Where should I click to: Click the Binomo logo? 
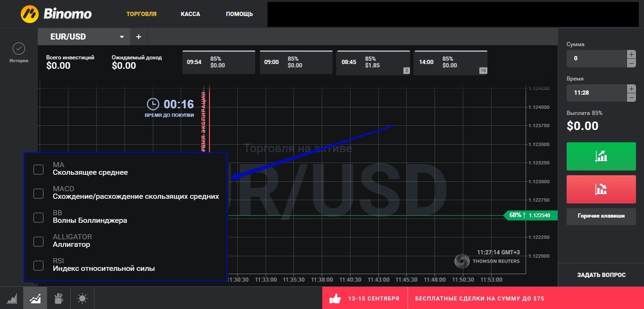(x=56, y=14)
